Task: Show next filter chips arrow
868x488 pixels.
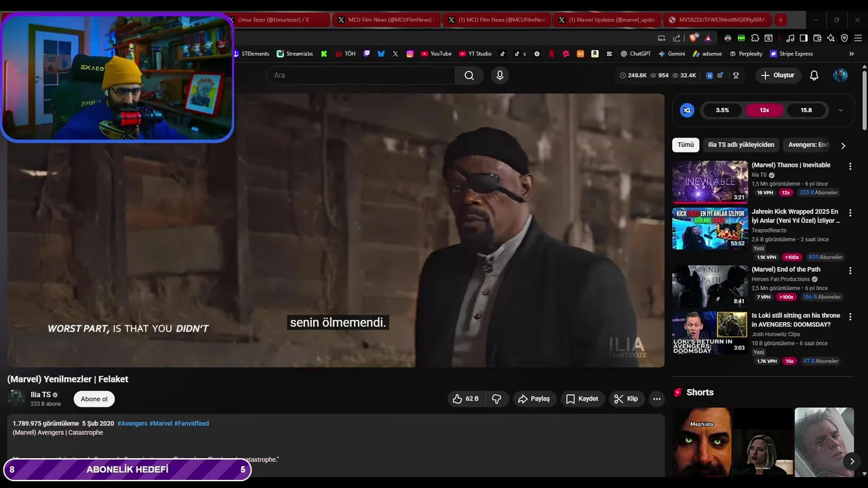Action: click(x=843, y=145)
